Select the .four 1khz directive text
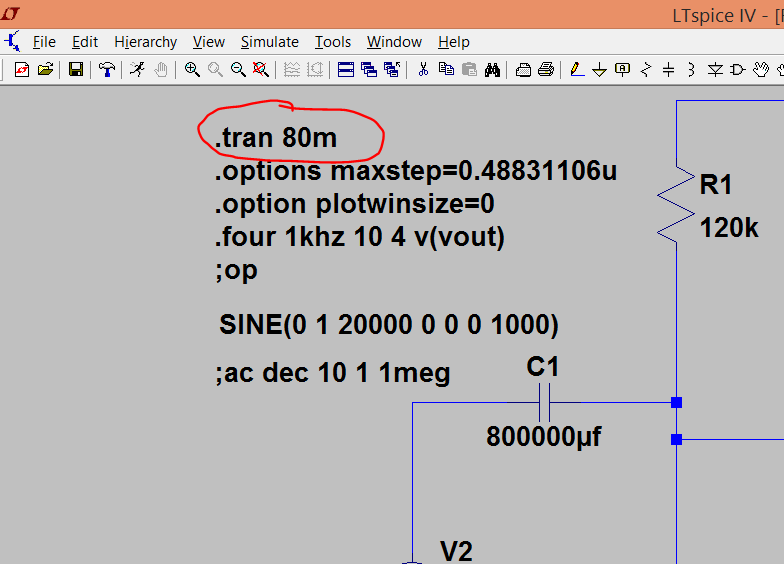This screenshot has width=784, height=564. [x=360, y=237]
